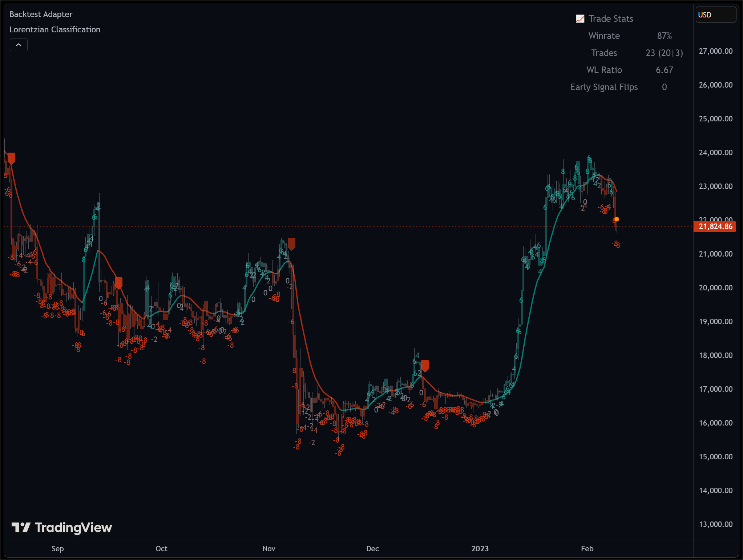Click the 27,000.00 level on the price scale

pos(716,51)
